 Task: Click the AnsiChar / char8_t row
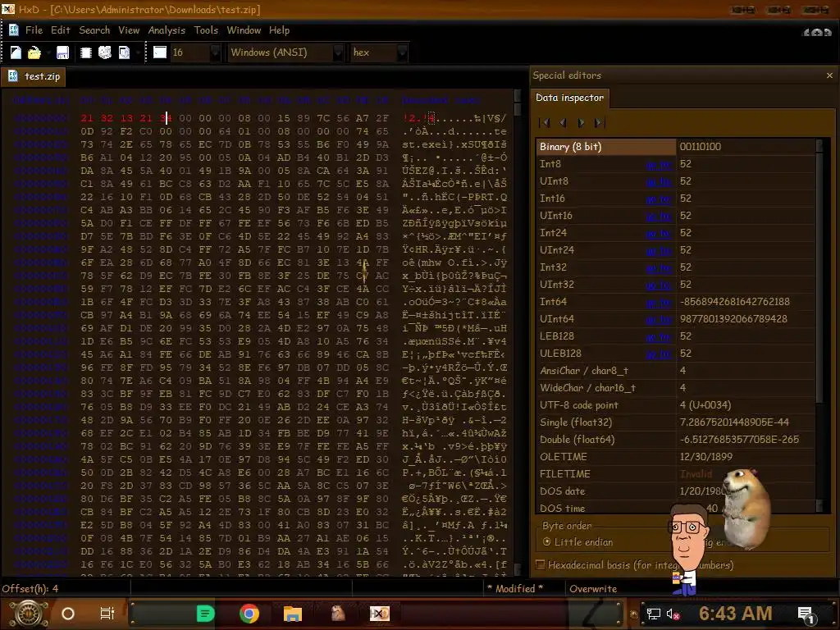(676, 371)
